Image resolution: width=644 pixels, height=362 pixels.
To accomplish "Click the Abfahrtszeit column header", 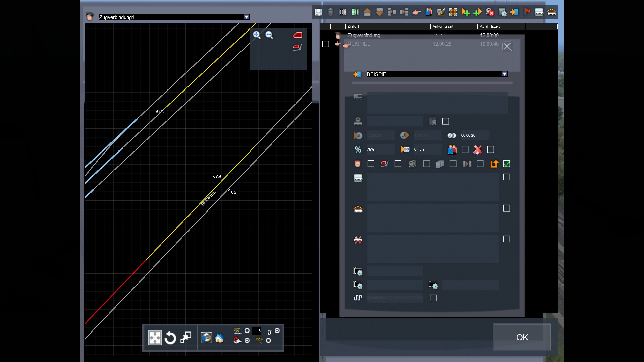I will tap(490, 26).
